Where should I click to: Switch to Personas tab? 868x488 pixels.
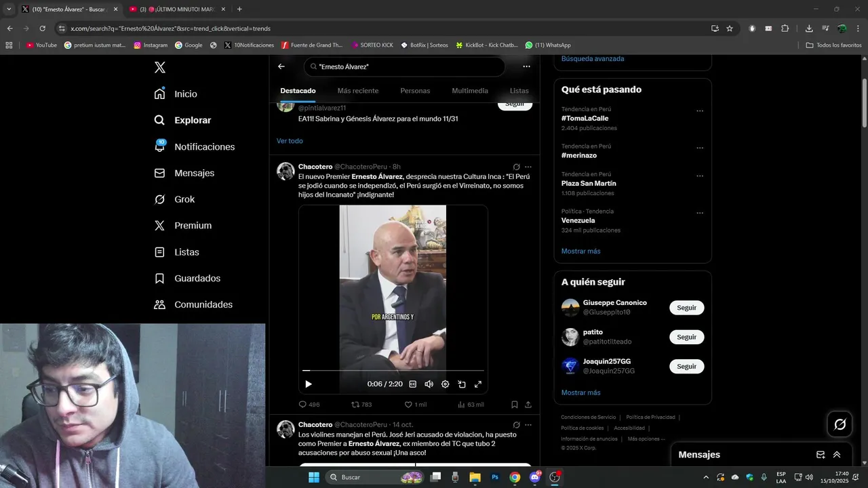pyautogui.click(x=415, y=91)
